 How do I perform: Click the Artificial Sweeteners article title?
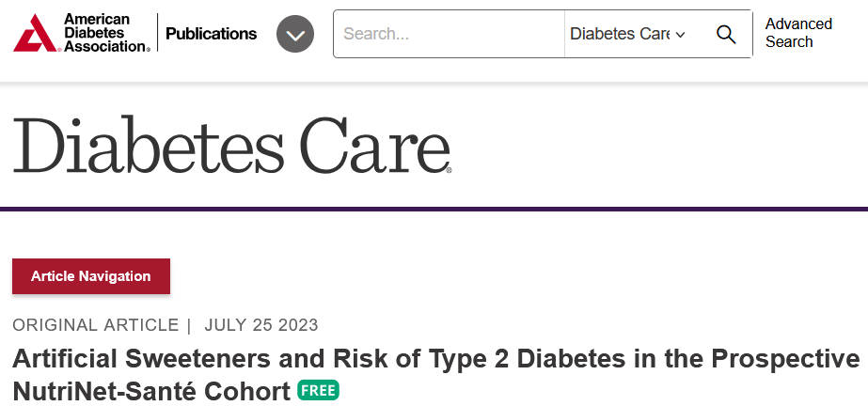pos(435,375)
